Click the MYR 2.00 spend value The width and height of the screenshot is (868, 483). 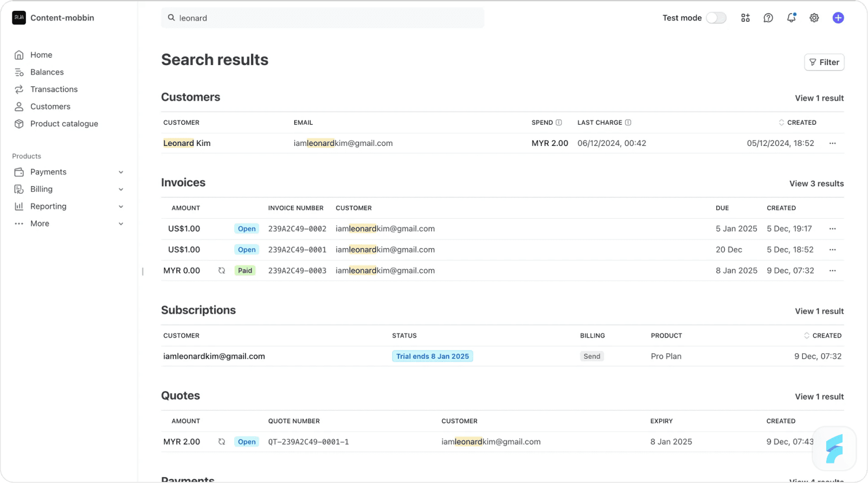click(x=550, y=143)
